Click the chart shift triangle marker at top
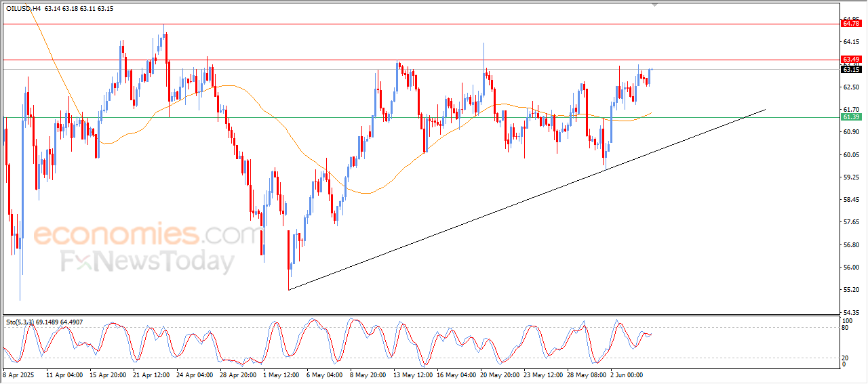The image size is (868, 384). coord(655,5)
